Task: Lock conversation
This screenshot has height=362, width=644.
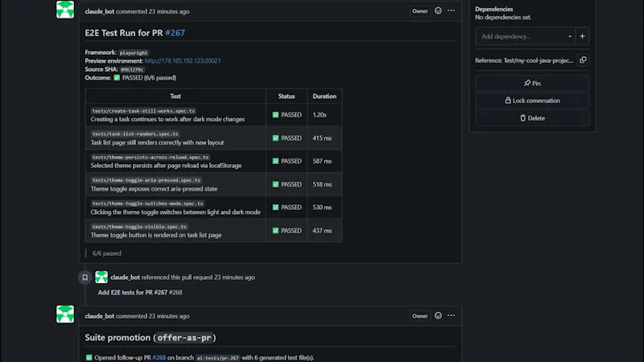Action: tap(532, 101)
